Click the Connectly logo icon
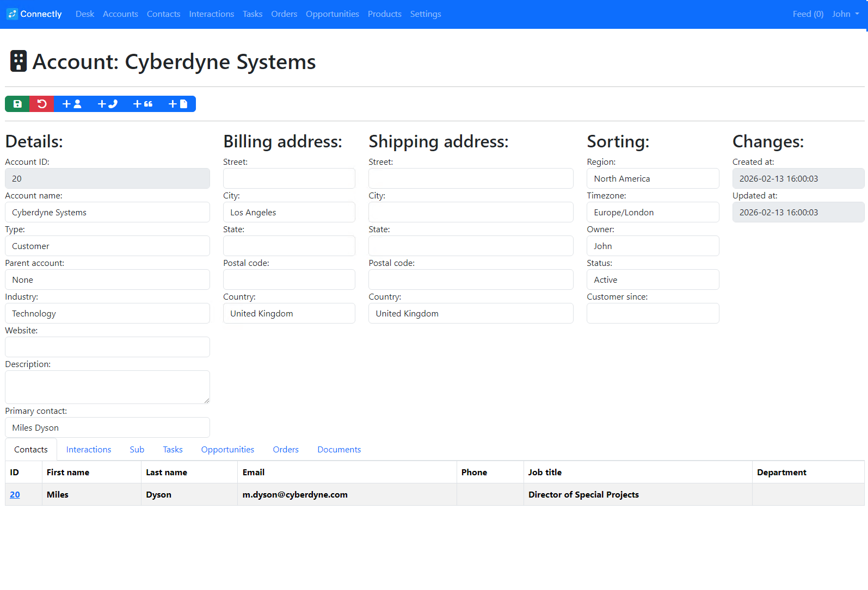 [12, 14]
